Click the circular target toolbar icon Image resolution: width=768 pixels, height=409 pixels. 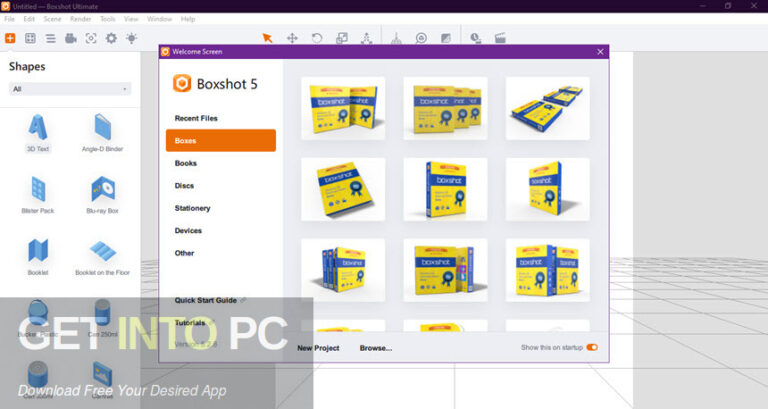click(x=421, y=38)
